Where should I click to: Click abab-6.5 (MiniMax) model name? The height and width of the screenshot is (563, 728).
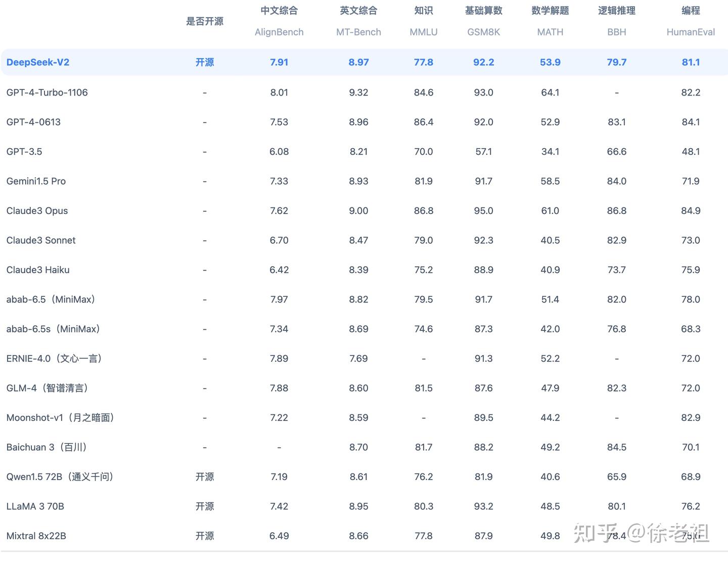(x=51, y=299)
